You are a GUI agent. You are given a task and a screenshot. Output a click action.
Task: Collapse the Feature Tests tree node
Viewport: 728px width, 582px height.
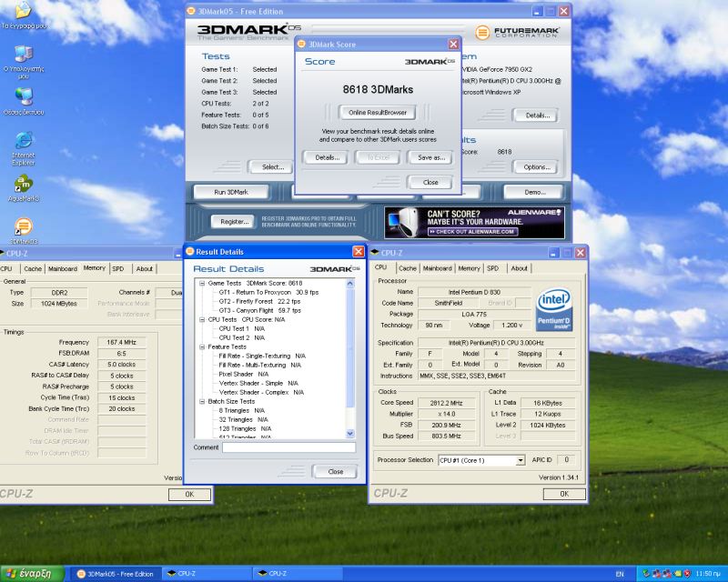202,346
